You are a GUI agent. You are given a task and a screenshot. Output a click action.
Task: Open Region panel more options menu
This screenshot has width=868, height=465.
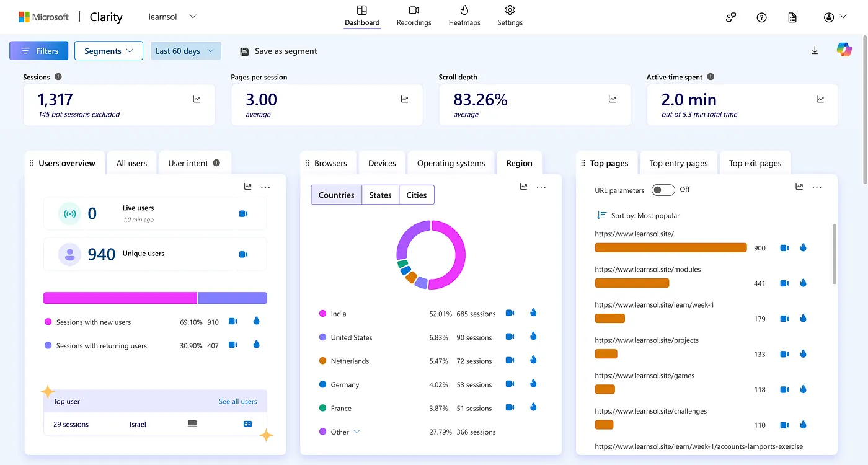tap(541, 187)
